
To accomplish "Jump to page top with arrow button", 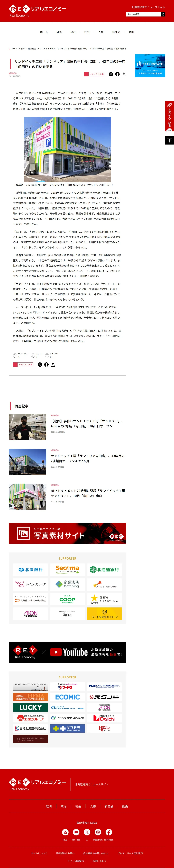I will (170, 140).
